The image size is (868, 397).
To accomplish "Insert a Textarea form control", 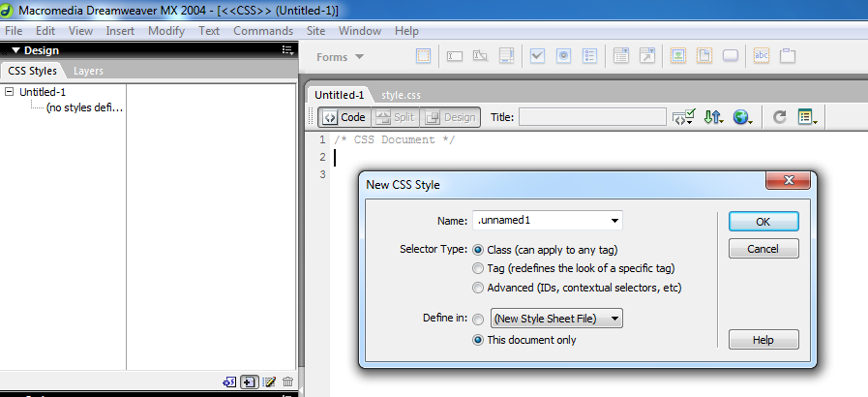I will 506,56.
